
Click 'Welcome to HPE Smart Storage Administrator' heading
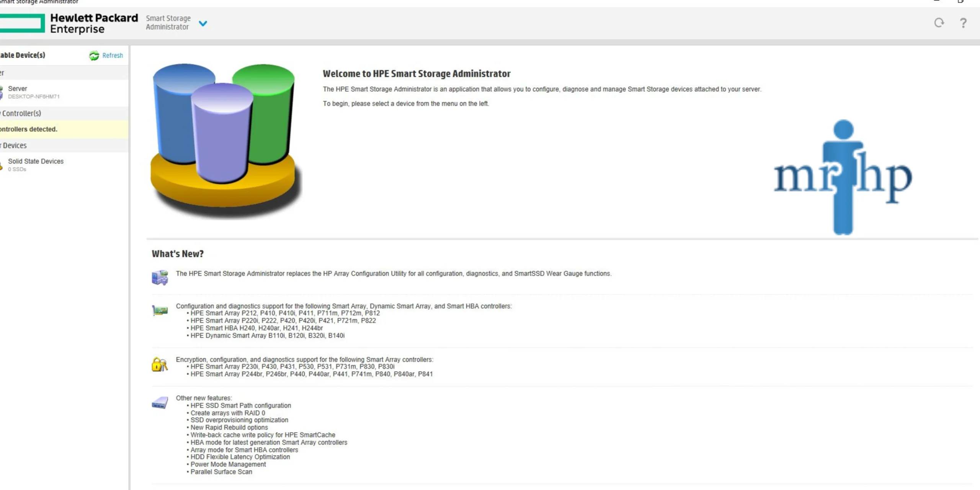click(416, 73)
